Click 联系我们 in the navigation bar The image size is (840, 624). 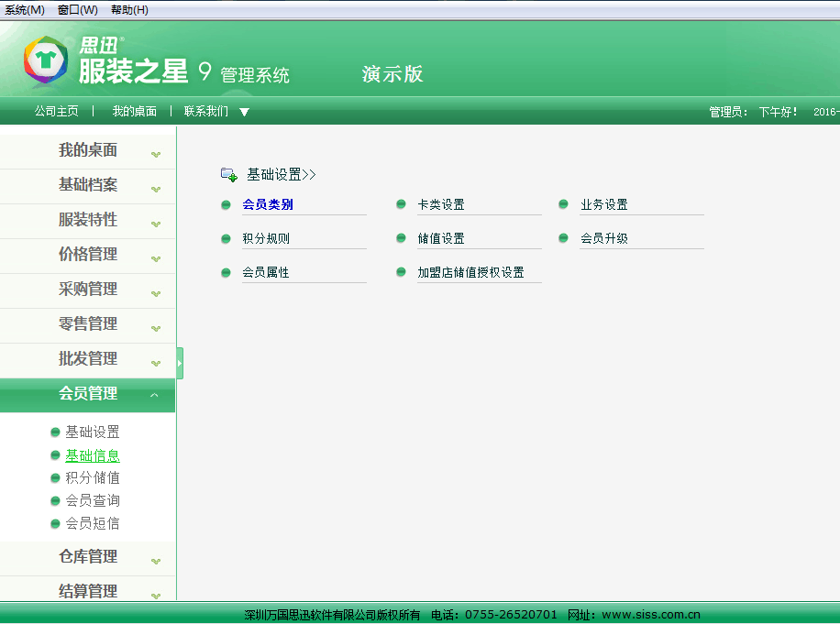(x=206, y=111)
